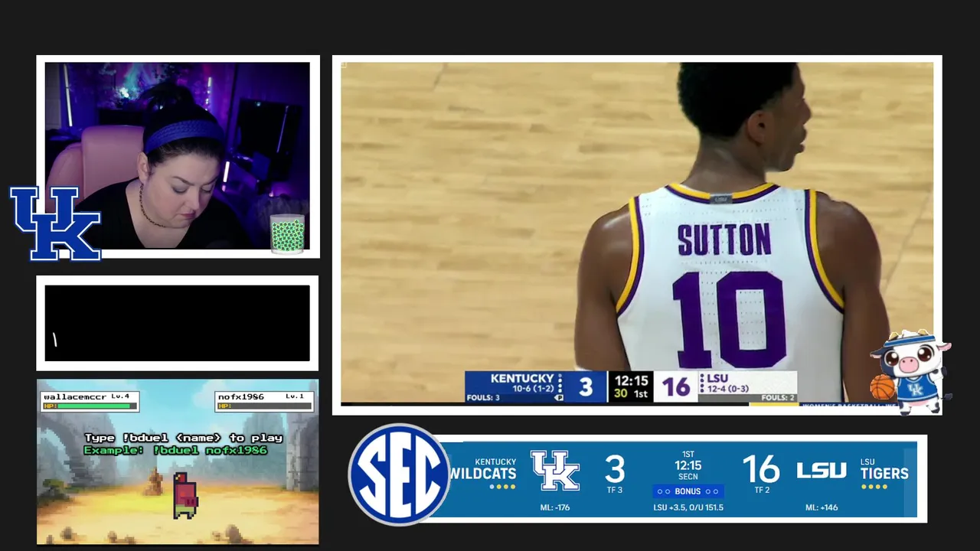Click Kentucky record '10-6 (1-2)'
The image size is (980, 551).
(533, 389)
